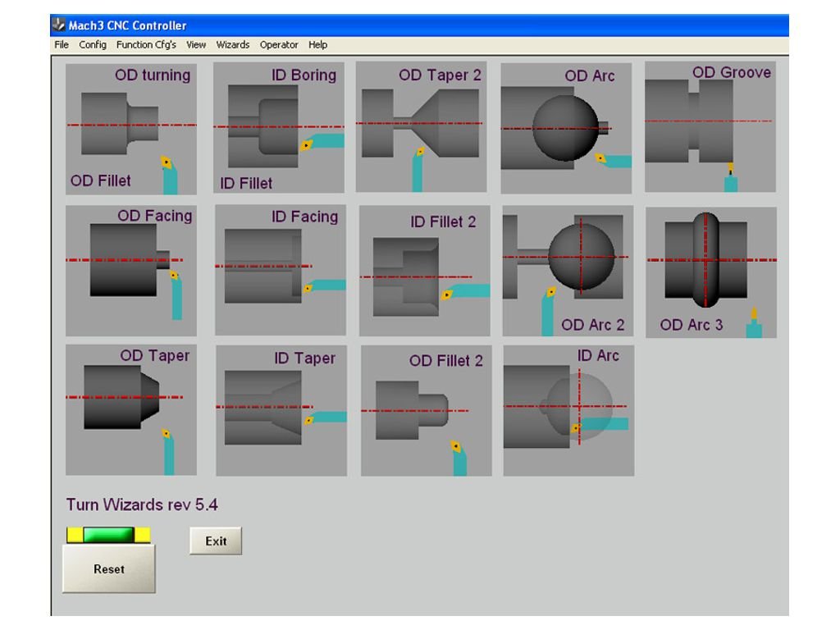Screen dimensions: 840x630
Task: Open the OD Arc 3 wizard tile
Action: (711, 272)
